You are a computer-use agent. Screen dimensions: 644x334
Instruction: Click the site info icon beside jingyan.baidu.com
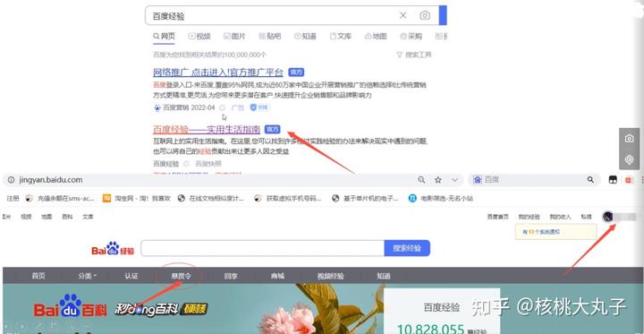click(11, 180)
